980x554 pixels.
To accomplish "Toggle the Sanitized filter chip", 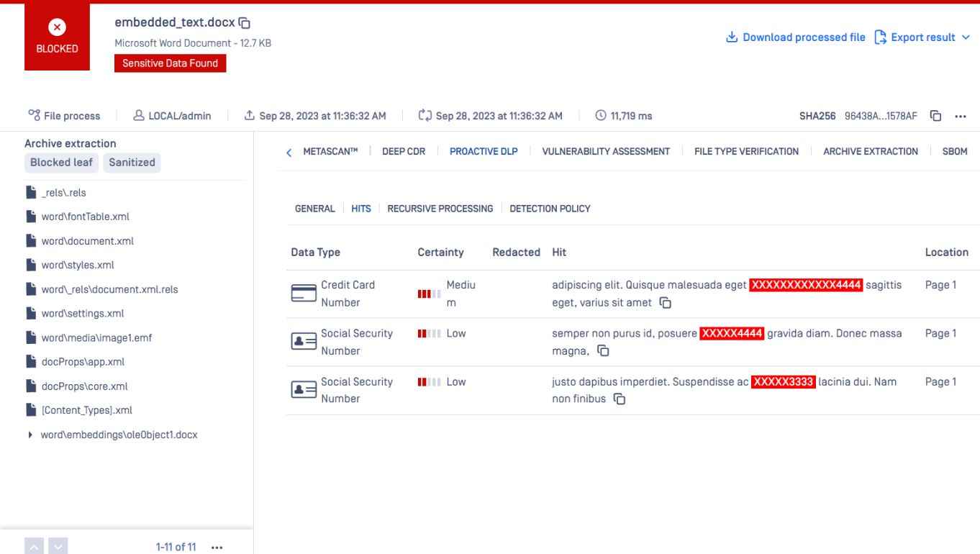I will coord(132,163).
